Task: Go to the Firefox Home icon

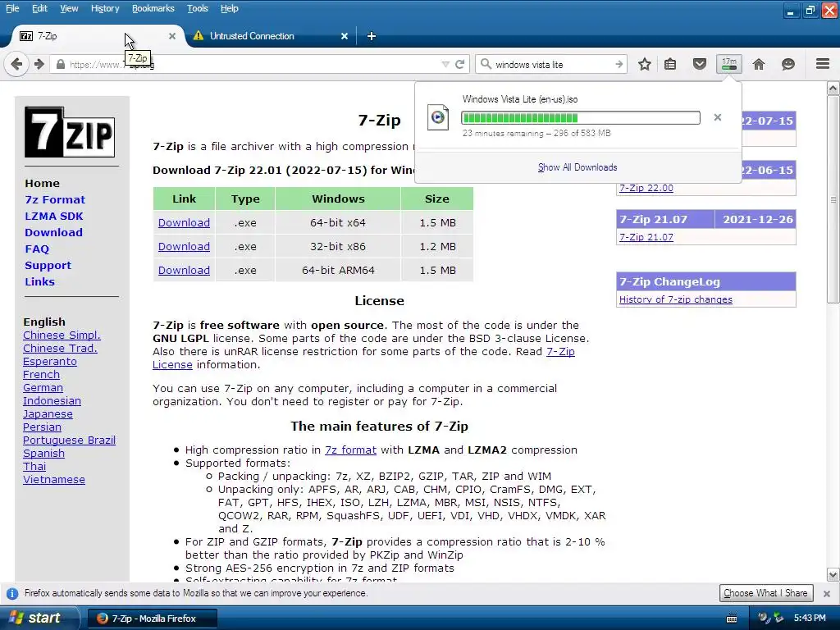Action: [x=759, y=64]
